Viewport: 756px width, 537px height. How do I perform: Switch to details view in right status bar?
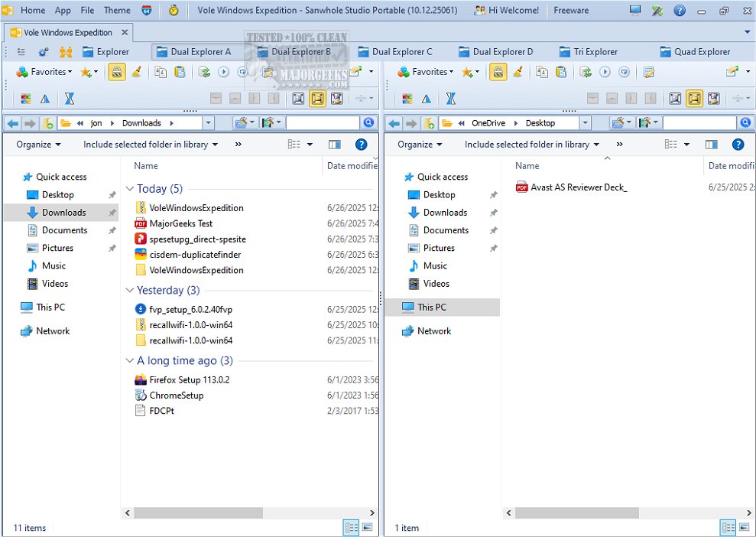[x=728, y=528]
